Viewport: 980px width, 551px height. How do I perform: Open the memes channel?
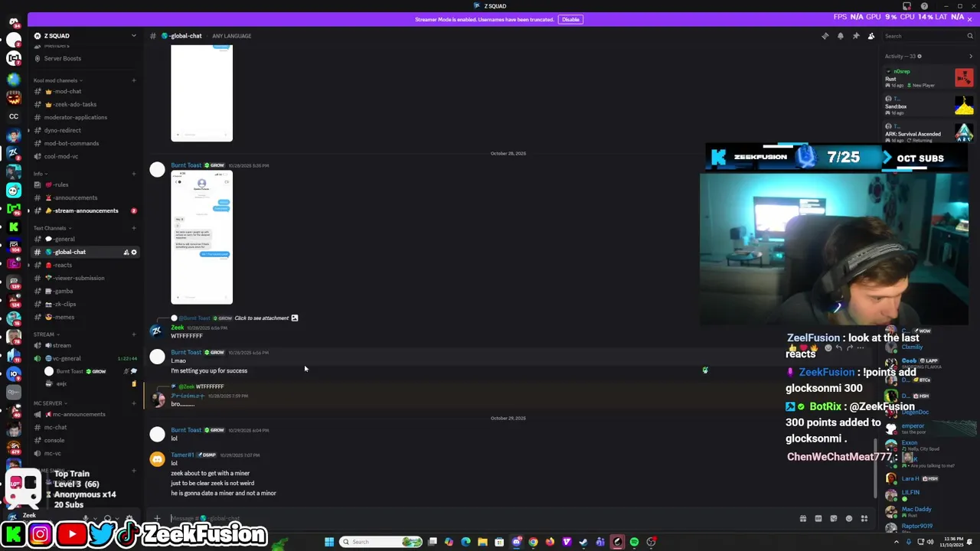click(x=84, y=317)
